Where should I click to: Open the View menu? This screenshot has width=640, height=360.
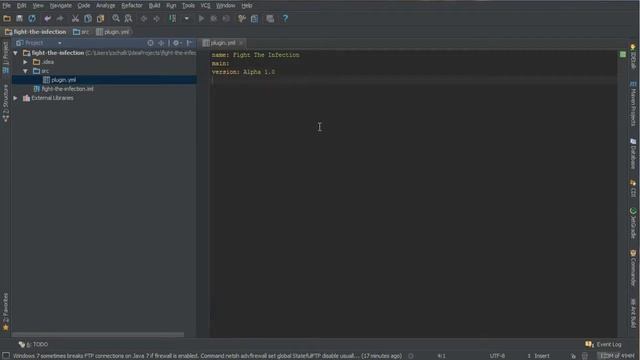click(38, 6)
